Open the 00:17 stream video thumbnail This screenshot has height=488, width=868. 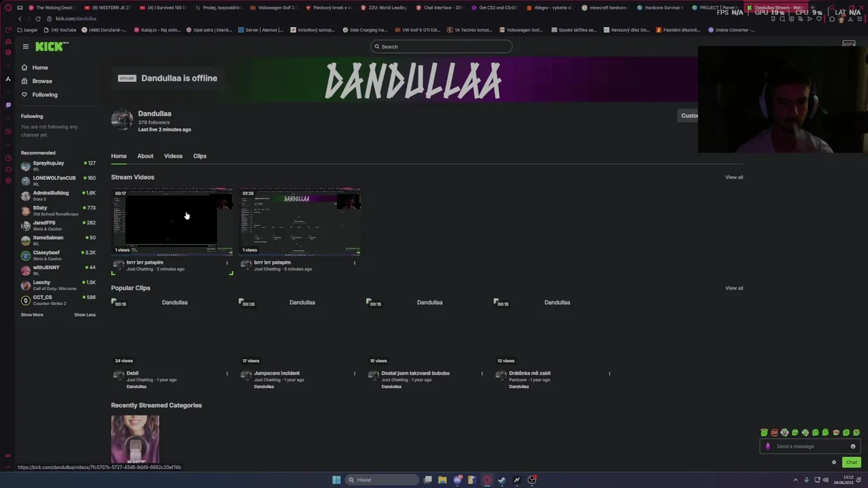click(172, 222)
